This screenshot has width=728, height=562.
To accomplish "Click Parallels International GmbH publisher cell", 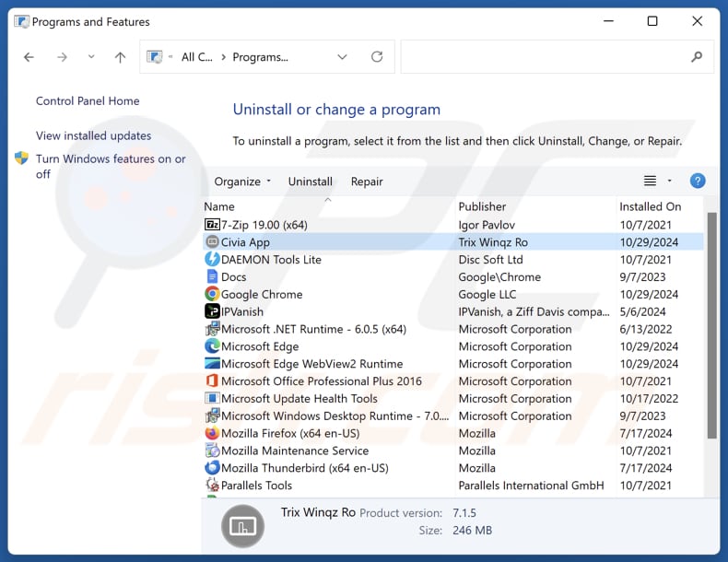I will [x=531, y=486].
